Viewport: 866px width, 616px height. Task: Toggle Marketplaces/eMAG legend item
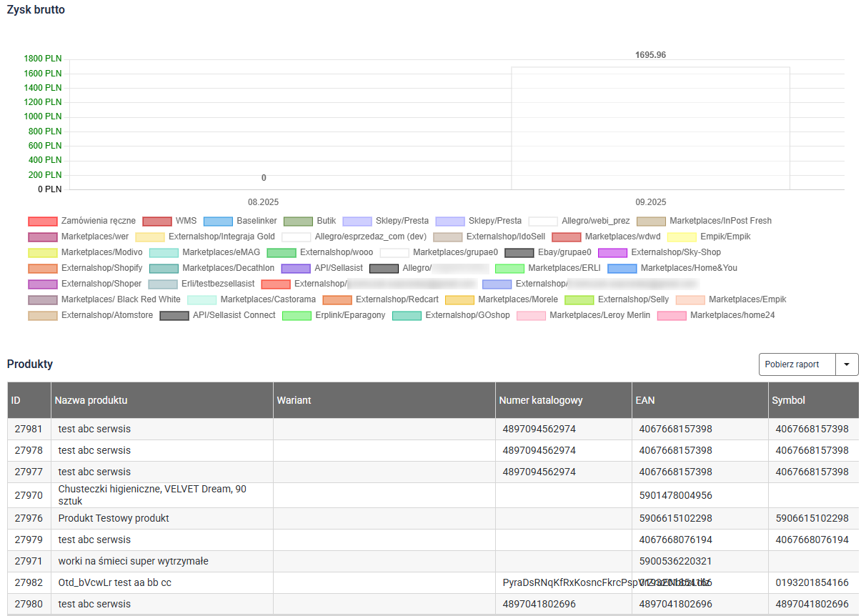164,253
